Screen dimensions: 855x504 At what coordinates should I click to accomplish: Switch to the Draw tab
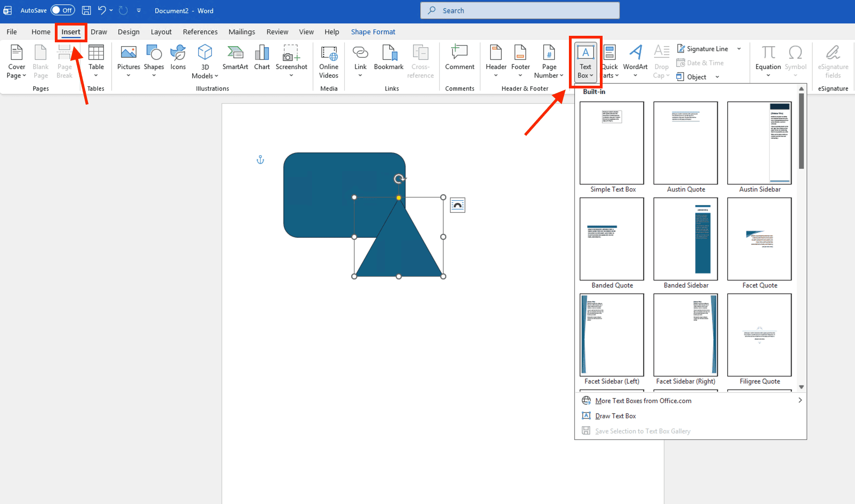[99, 32]
